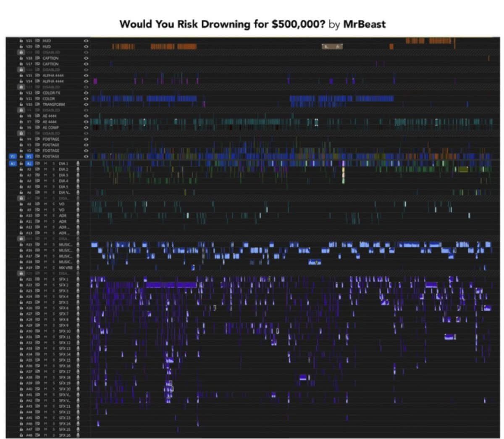Select the tan clip on V20 HUD track
Viewport: 504px width, 439px height.
[x=332, y=47]
